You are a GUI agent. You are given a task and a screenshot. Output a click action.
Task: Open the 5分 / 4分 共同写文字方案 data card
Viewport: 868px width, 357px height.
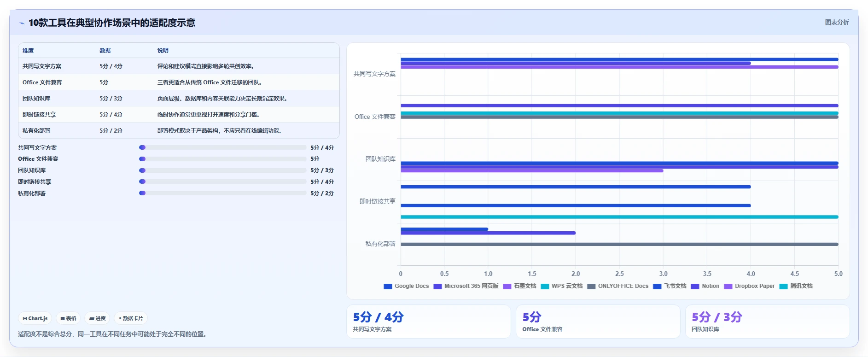pos(429,322)
